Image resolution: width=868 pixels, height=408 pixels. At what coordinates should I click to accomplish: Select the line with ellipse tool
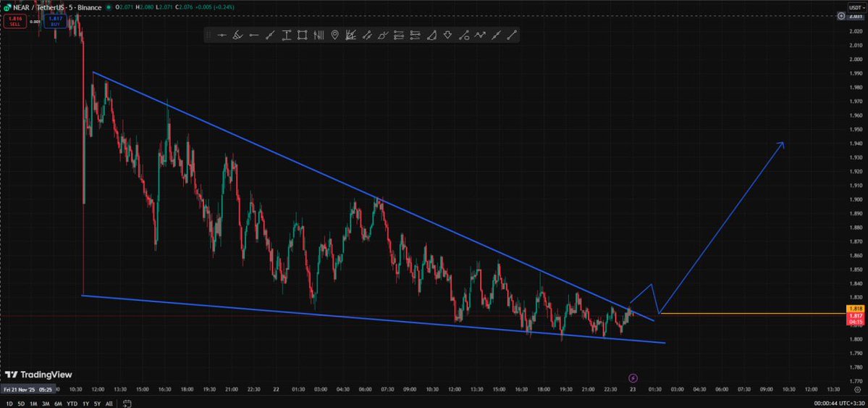464,36
